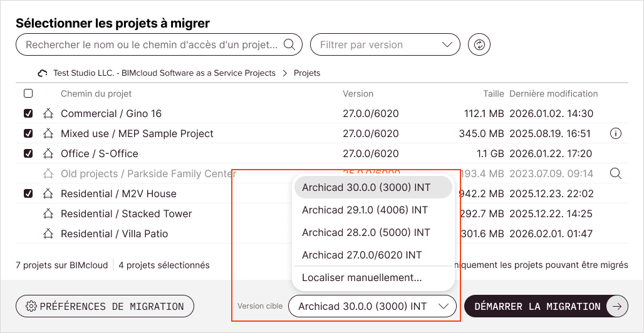The width and height of the screenshot is (644, 333).
Task: Click the 4 projets sélectionnés status text
Action: [164, 265]
